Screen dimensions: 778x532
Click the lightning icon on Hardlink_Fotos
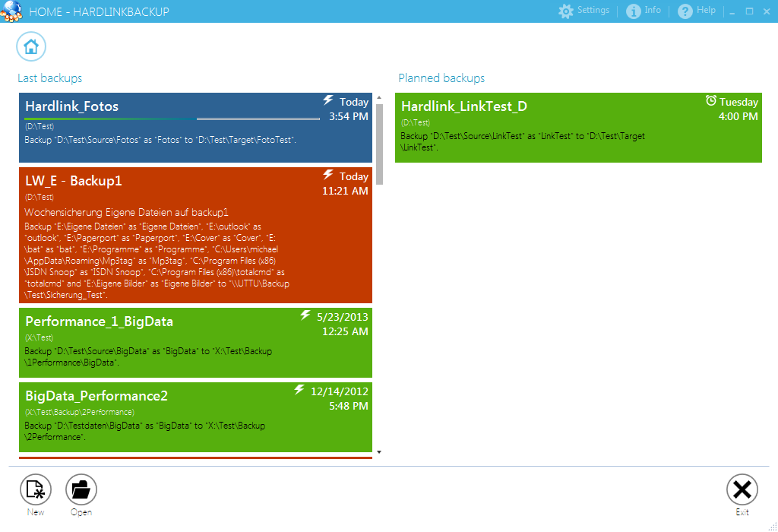pyautogui.click(x=328, y=100)
